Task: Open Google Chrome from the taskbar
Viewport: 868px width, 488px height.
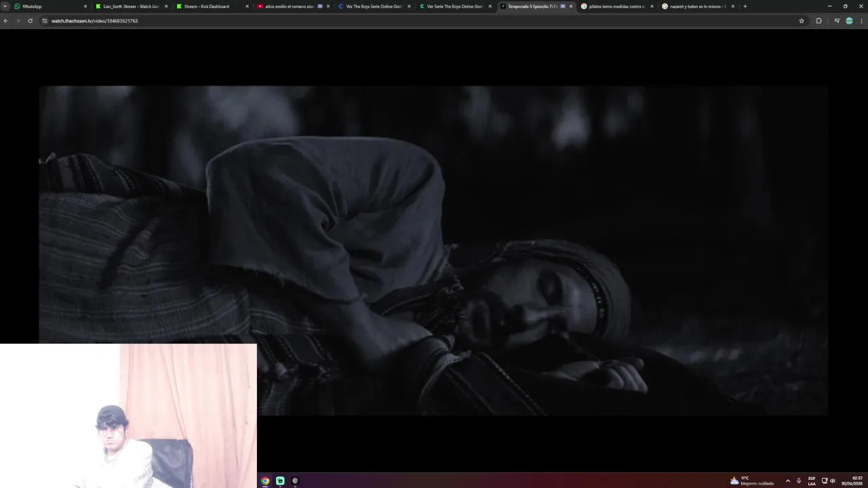Action: (x=265, y=481)
